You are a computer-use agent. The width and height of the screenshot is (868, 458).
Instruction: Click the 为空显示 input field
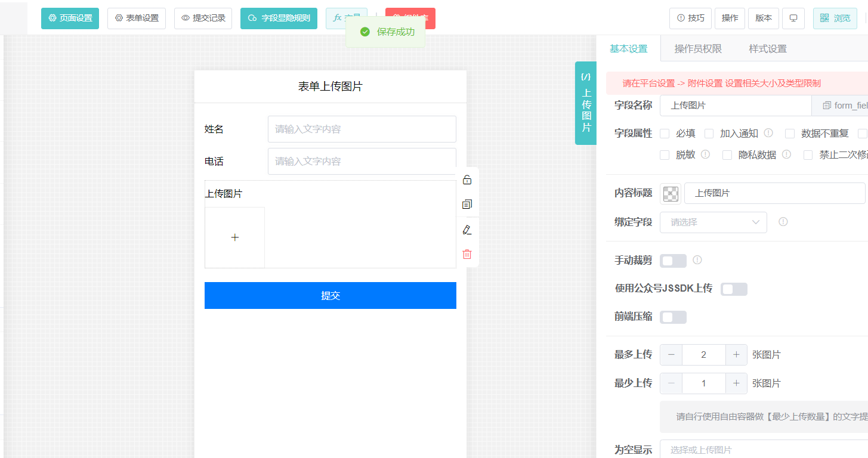pyautogui.click(x=764, y=450)
